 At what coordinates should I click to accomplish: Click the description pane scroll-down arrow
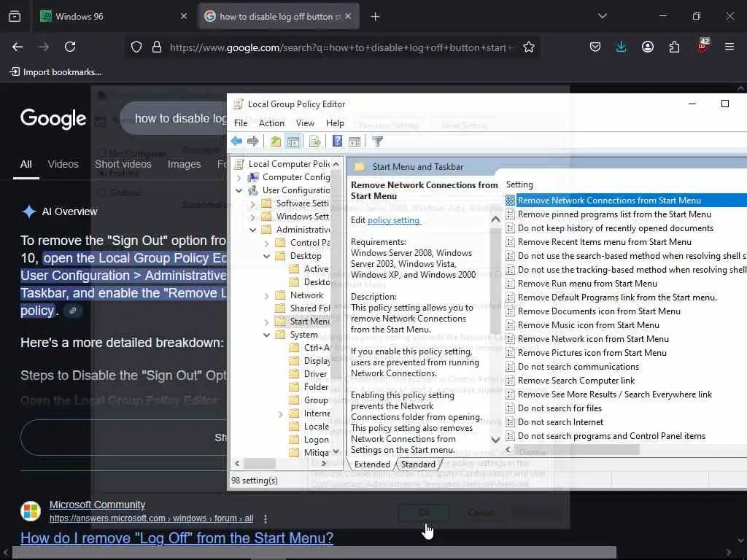[495, 440]
